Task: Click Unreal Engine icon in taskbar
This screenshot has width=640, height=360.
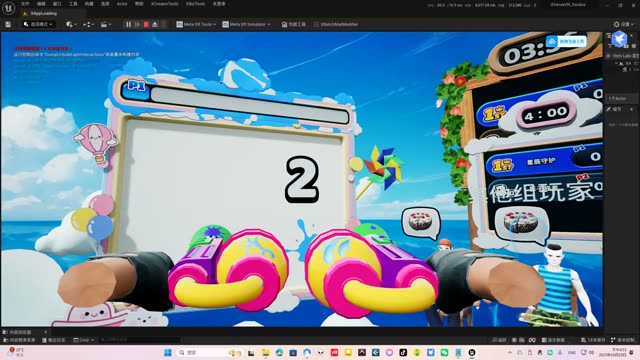Action: pyautogui.click(x=472, y=353)
